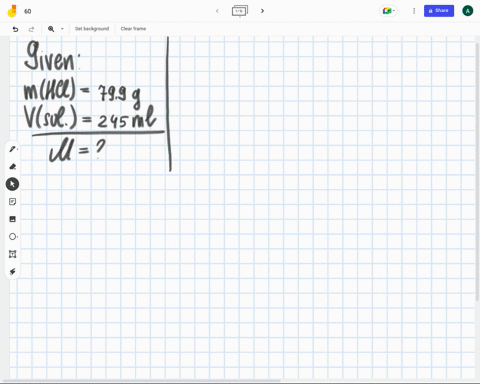Activate the Laser pointer tool

pyautogui.click(x=13, y=272)
